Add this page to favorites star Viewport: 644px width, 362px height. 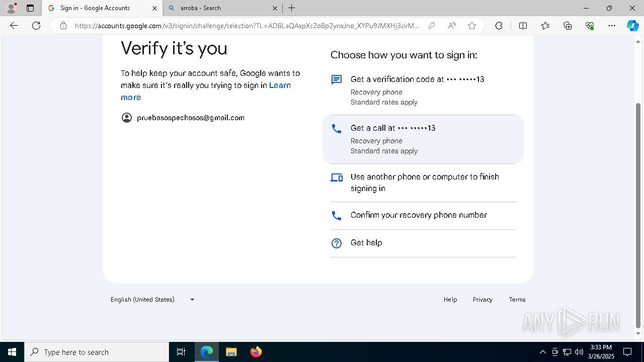[472, 26]
